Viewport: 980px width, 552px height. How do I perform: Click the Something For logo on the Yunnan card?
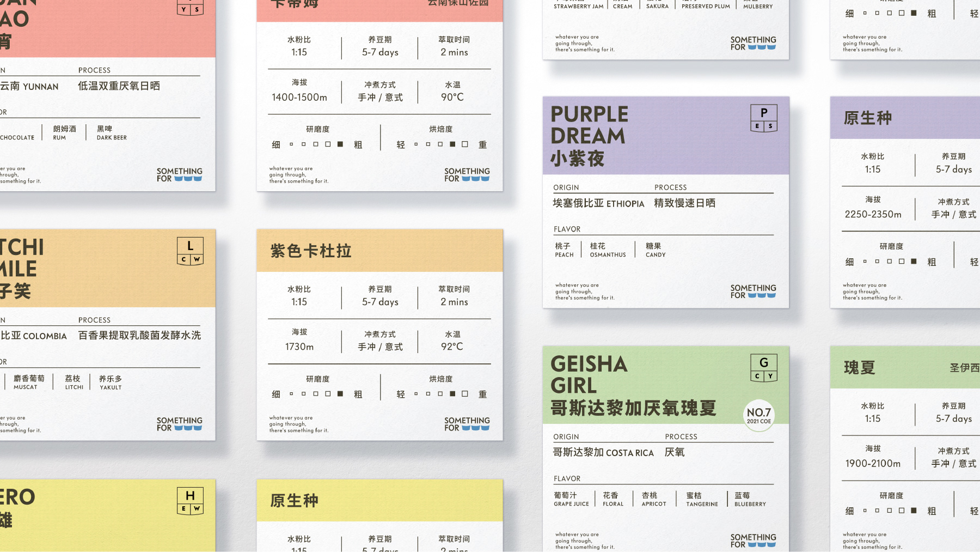tap(179, 174)
